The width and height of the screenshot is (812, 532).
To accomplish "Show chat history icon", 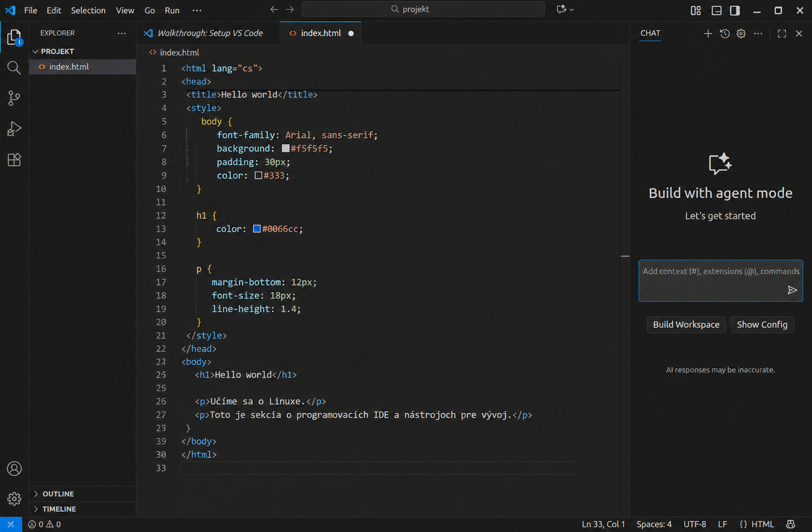I will (724, 34).
